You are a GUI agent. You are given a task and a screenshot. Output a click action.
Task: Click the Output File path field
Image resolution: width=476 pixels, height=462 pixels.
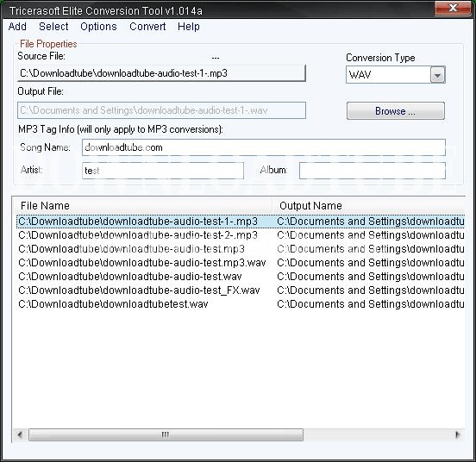[x=161, y=110]
